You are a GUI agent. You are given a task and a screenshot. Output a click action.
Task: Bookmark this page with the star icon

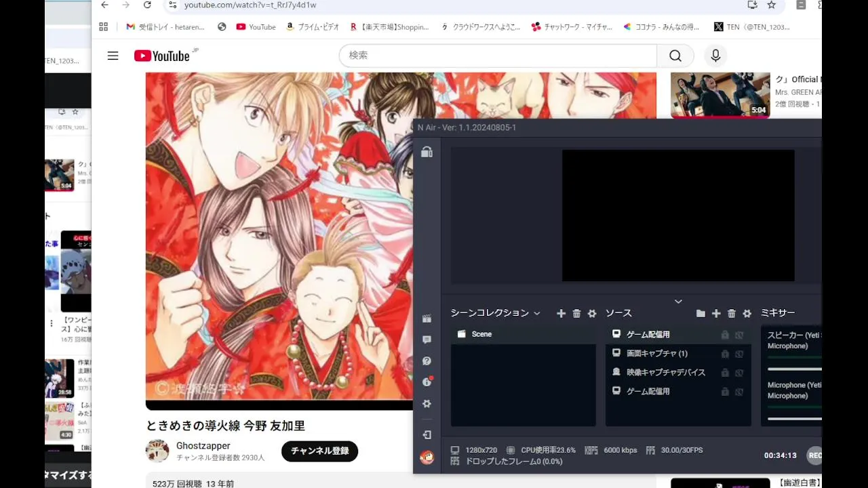771,5
